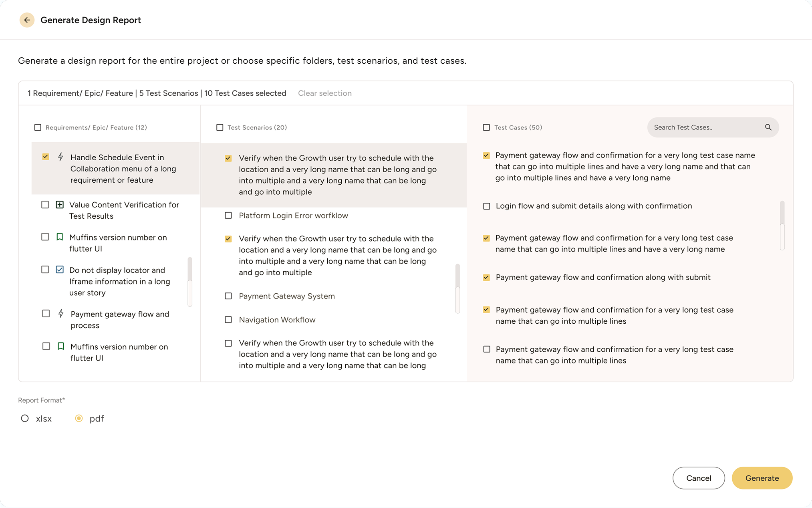Choose the pdf report format
Image resolution: width=812 pixels, height=508 pixels.
tap(79, 418)
